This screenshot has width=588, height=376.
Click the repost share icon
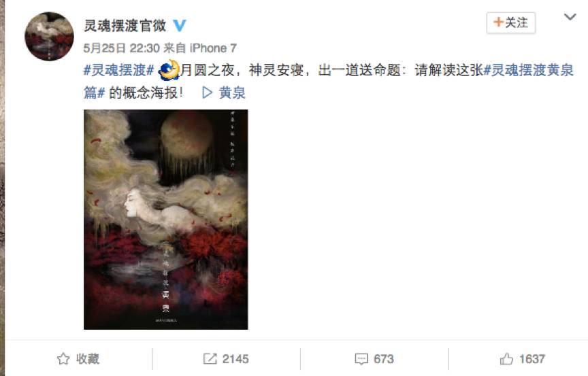point(210,359)
